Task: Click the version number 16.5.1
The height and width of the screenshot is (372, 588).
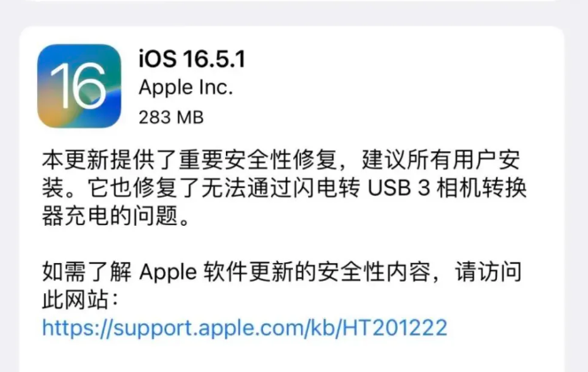Action: [x=214, y=58]
